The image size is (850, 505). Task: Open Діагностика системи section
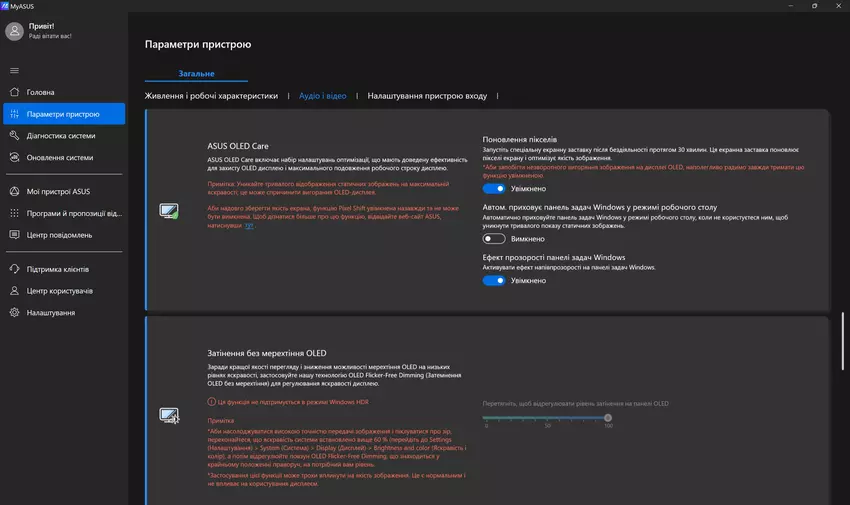click(61, 135)
